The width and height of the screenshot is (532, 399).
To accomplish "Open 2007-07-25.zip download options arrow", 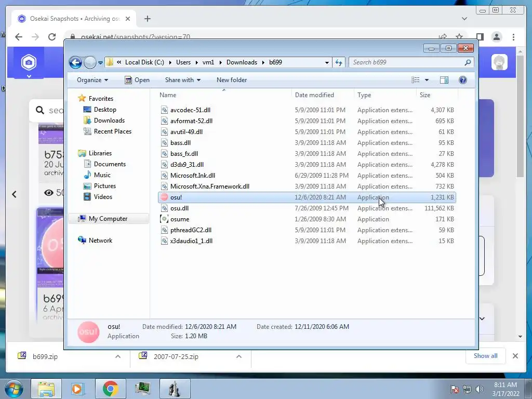I will click(x=239, y=356).
